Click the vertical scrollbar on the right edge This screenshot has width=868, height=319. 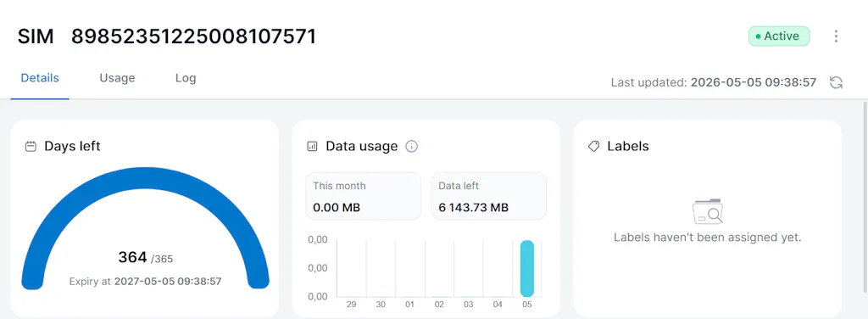tap(865, 197)
